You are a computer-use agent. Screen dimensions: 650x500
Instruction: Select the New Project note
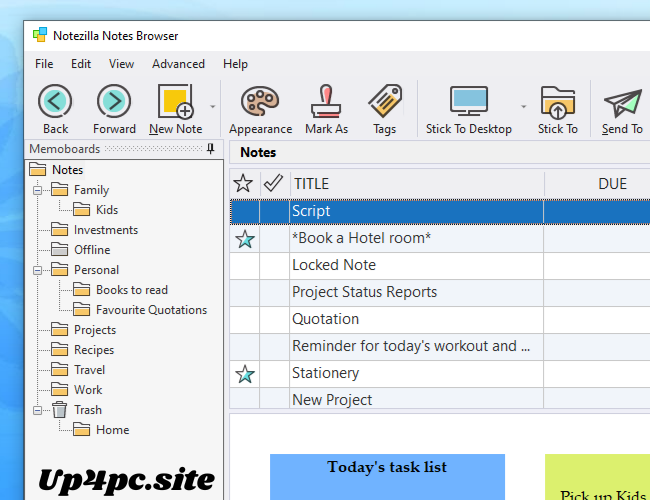[x=332, y=400]
